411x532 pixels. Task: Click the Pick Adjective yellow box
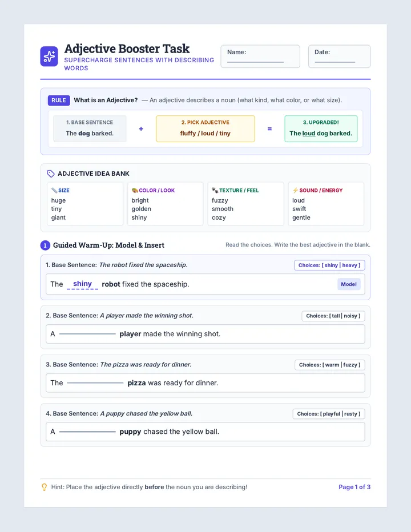205,128
